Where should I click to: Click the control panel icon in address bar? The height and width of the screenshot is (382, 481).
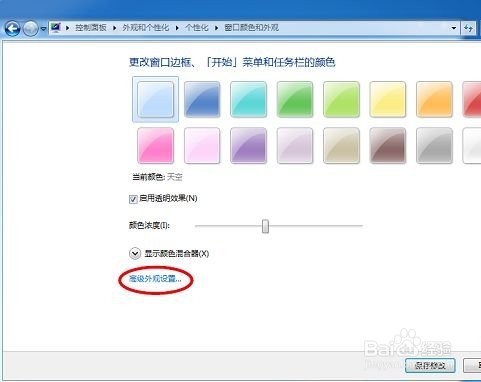(56, 28)
